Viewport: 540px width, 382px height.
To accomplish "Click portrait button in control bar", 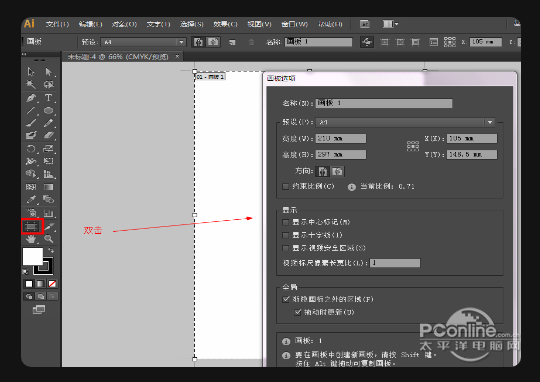I will [198, 42].
